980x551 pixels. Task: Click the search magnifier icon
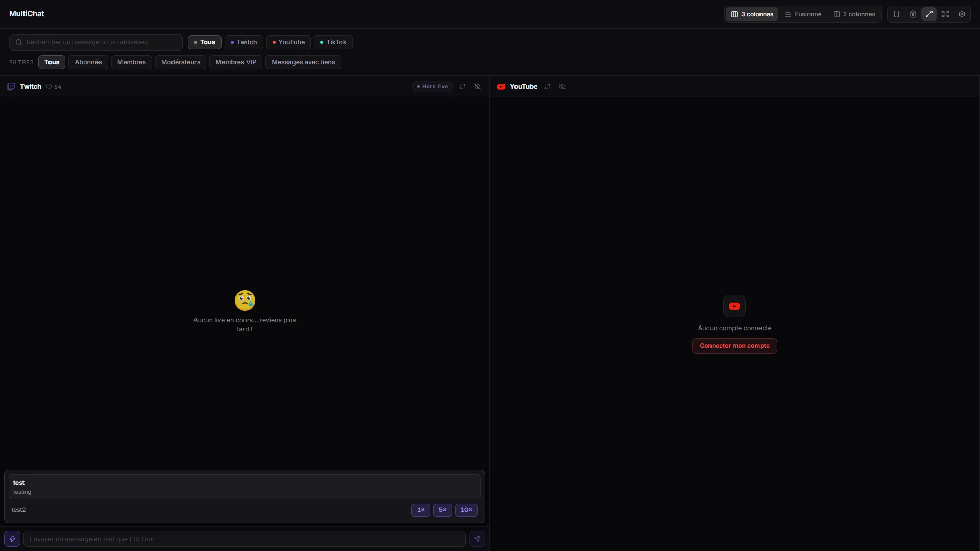point(19,42)
